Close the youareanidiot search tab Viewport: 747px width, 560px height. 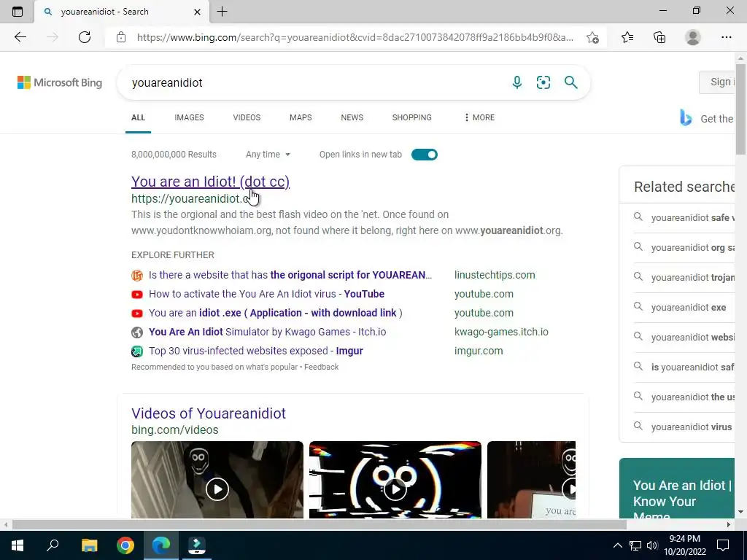[197, 12]
